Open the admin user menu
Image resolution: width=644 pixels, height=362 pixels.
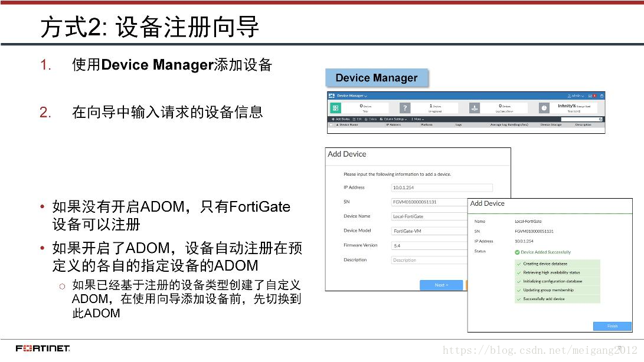pos(576,96)
